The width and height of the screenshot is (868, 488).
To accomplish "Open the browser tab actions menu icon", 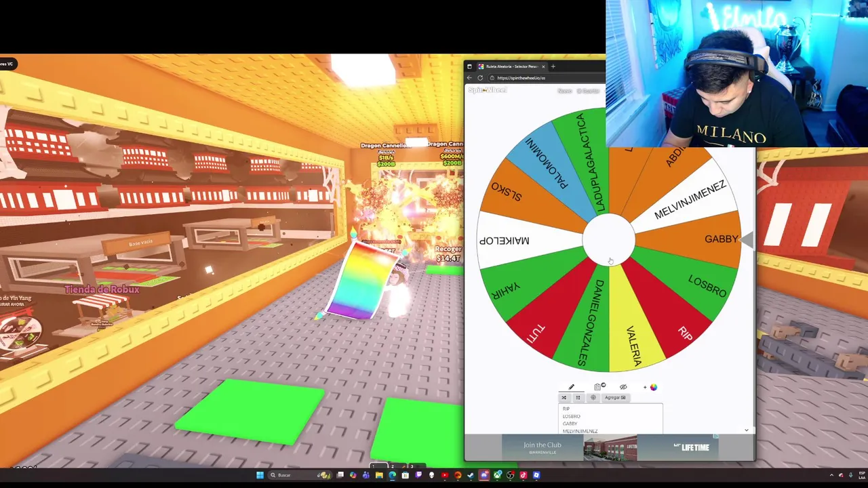I will [469, 66].
